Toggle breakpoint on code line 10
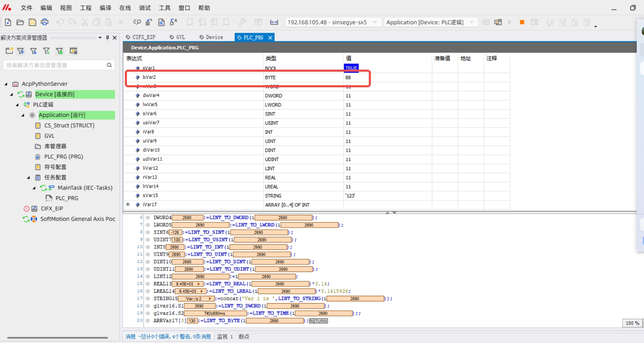644x343 pixels. pos(148,247)
